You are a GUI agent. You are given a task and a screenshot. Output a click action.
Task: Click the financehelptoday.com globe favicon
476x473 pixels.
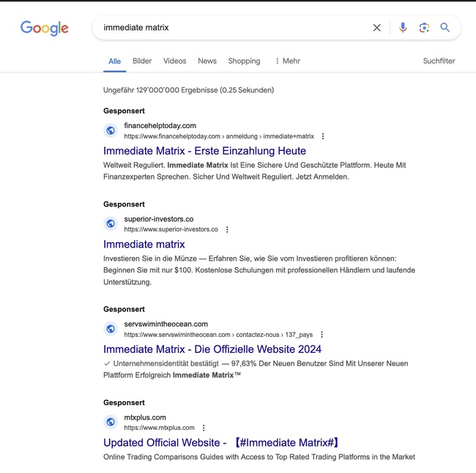pos(111,130)
